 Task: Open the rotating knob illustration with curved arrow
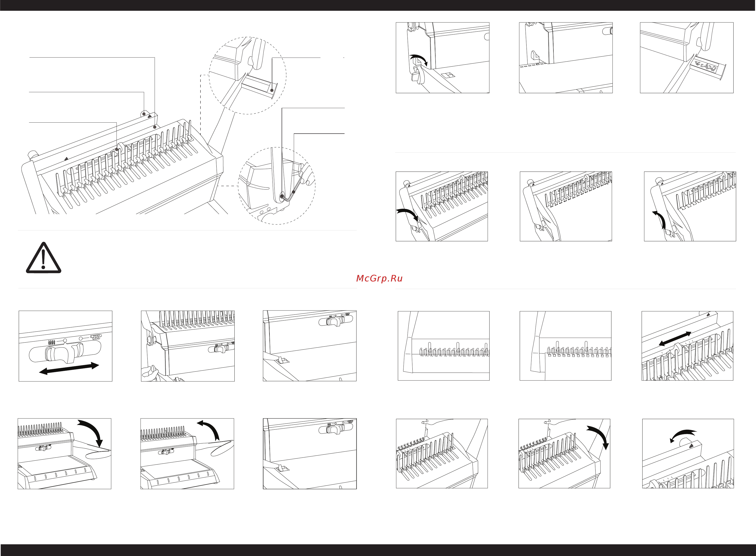tap(688, 453)
